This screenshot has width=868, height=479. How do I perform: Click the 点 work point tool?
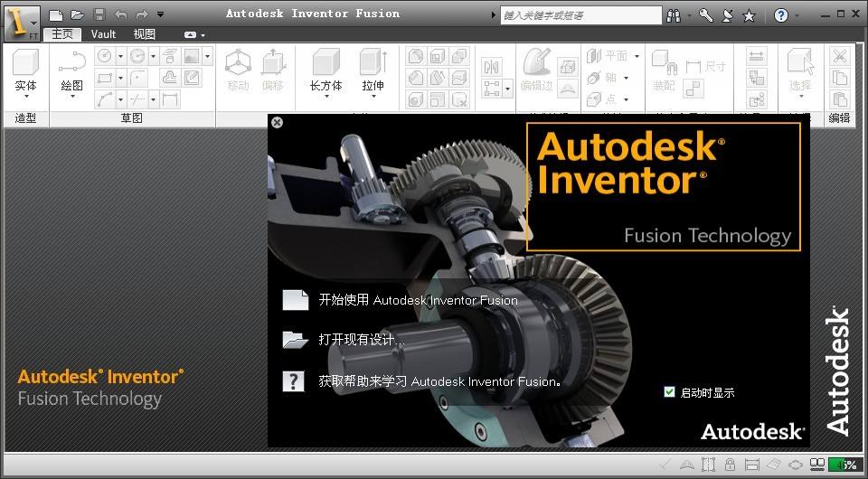click(602, 99)
